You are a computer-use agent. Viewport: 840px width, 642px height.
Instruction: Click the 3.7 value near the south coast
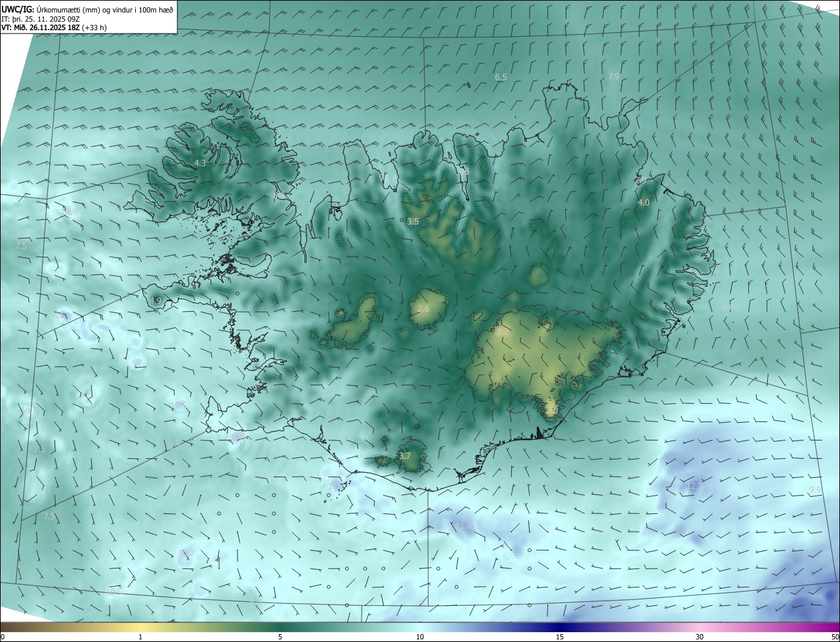coord(405,456)
